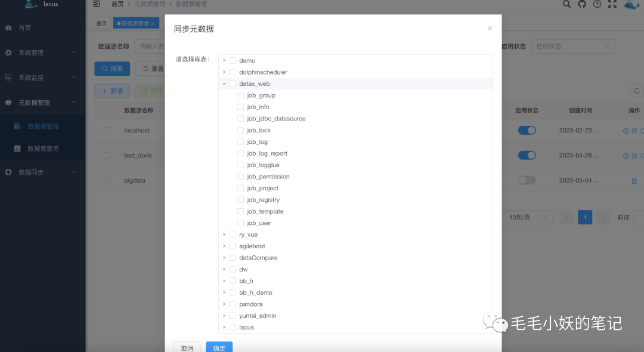Check the job_user table checkbox
The image size is (644, 352).
[x=241, y=223]
